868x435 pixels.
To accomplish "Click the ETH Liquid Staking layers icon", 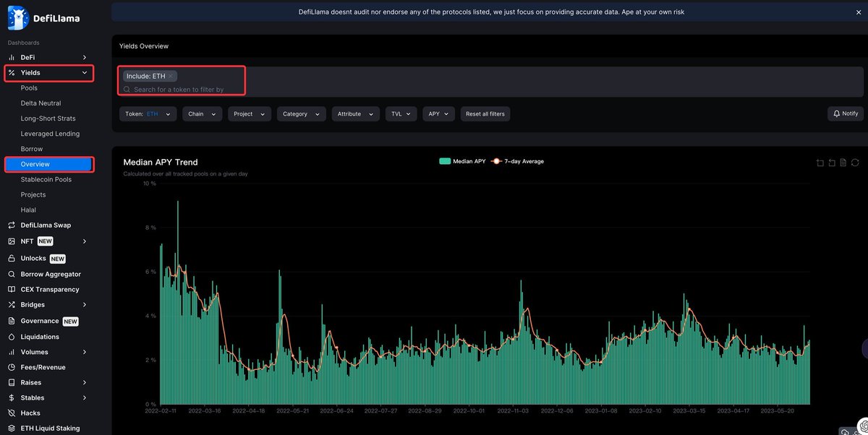I will pyautogui.click(x=12, y=428).
